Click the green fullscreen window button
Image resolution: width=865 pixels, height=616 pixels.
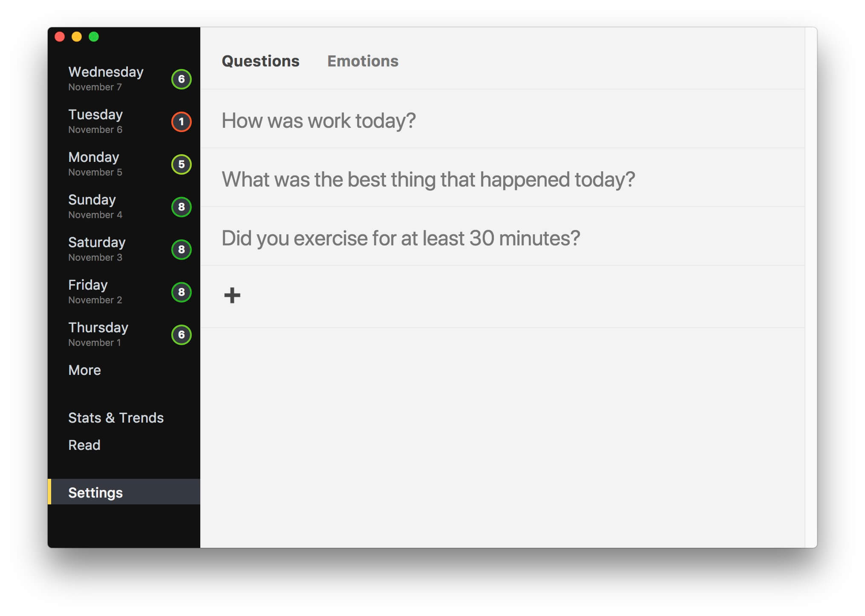click(94, 37)
